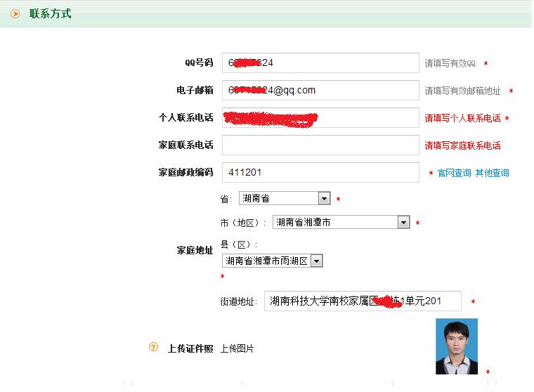Viewport: 534px width, 392px height.
Task: Click the 街道地址 input field
Action: [362, 301]
